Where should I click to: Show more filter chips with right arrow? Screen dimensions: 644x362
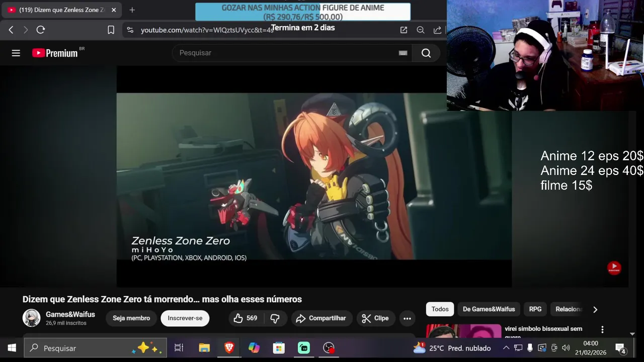click(595, 310)
